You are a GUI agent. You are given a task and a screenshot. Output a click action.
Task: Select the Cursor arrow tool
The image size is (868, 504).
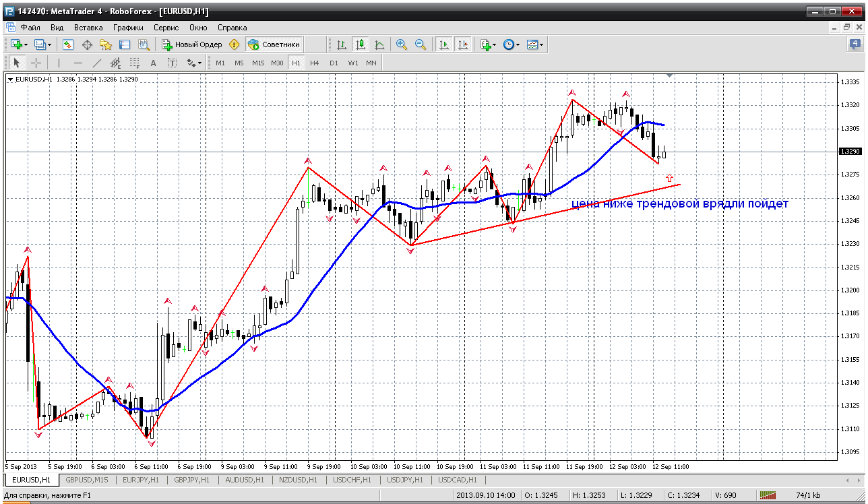click(x=17, y=63)
